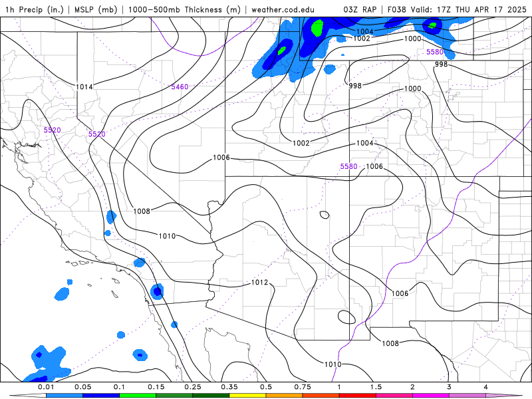Click the yellow 0.35–0.5 legend swatch
532x399 pixels.
(x=247, y=396)
